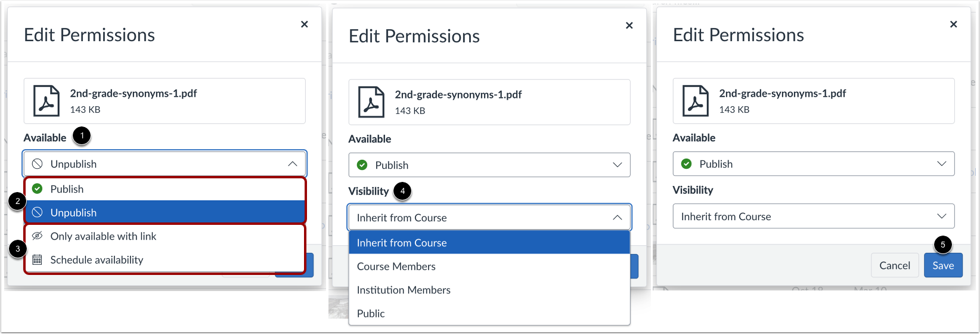Click the PDF file icon in the right dialog
The width and height of the screenshot is (980, 334).
[x=695, y=101]
